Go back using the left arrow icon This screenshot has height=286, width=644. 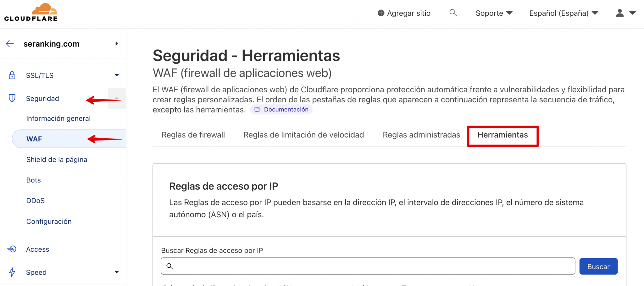10,44
